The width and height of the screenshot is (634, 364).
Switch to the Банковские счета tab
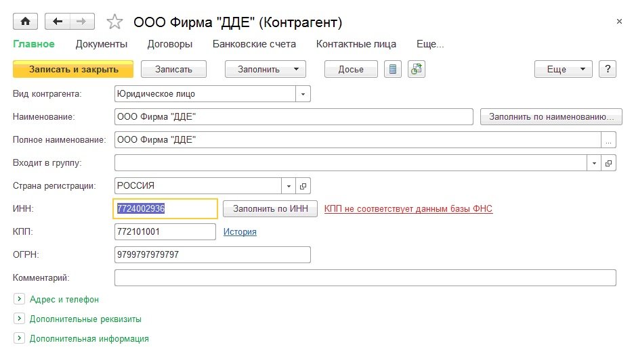pyautogui.click(x=254, y=44)
